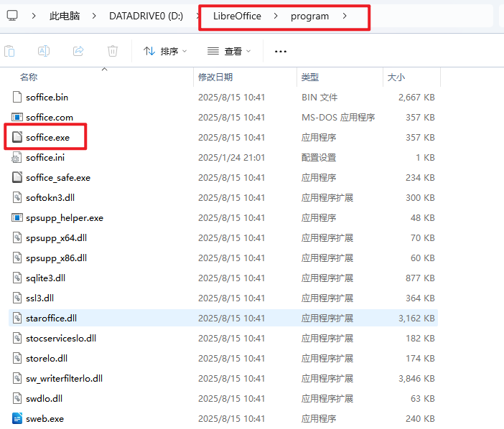Sort by the 大小 column header
Image resolution: width=504 pixels, height=429 pixels.
coord(396,77)
